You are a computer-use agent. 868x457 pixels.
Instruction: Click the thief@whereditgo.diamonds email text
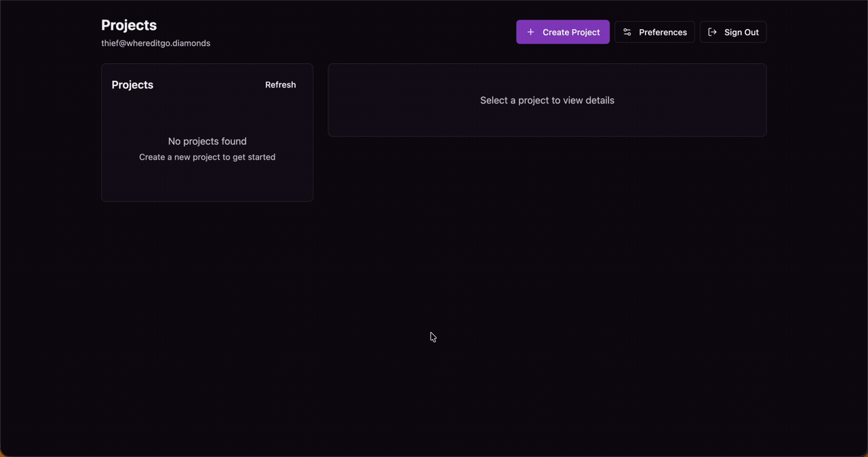pos(155,43)
